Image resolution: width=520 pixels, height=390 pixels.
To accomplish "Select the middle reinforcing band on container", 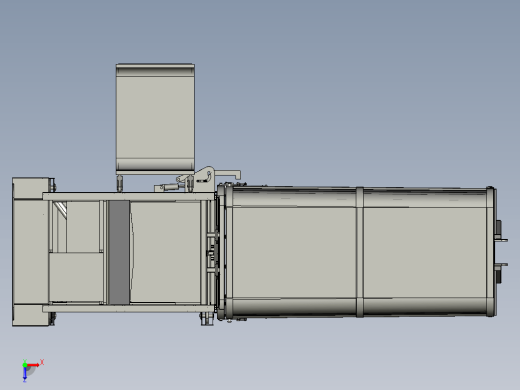I will point(360,252).
